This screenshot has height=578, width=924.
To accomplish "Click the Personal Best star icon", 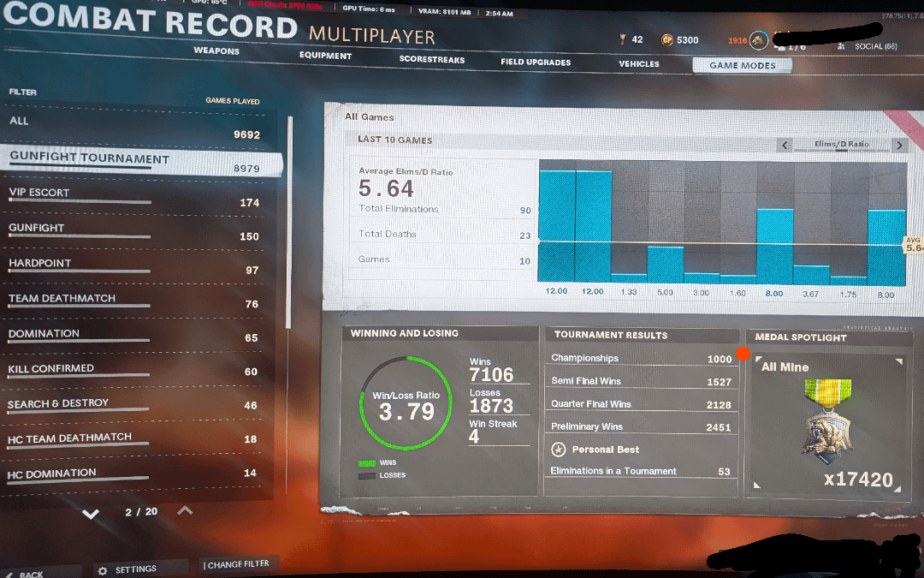I will pos(559,449).
